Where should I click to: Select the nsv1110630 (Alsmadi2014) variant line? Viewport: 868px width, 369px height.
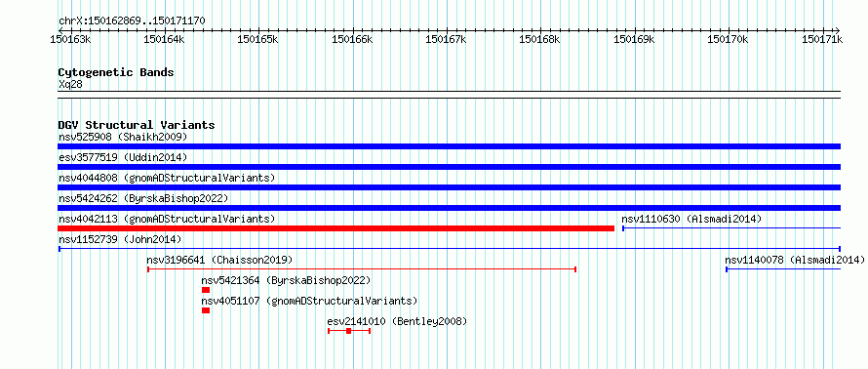pos(731,228)
